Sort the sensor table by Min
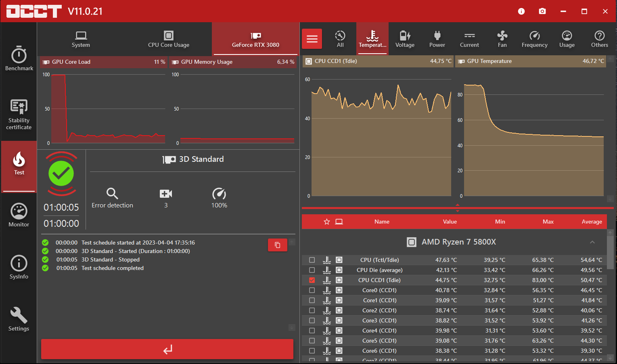 coord(500,222)
